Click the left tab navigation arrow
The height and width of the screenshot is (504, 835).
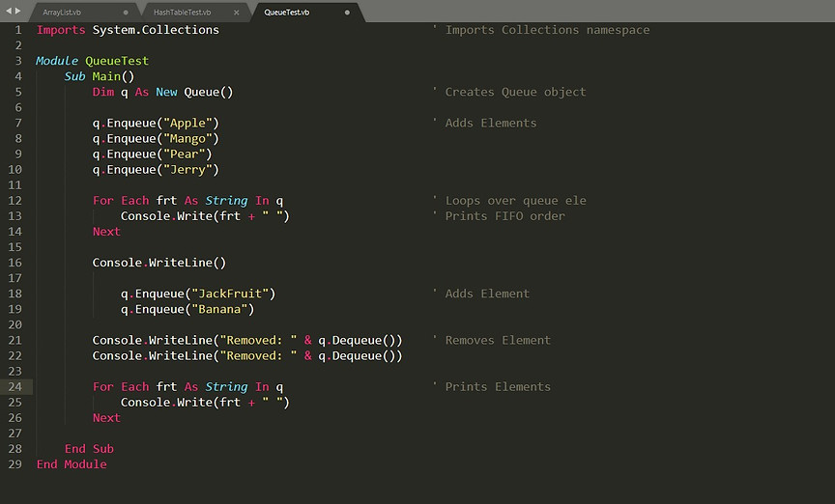pos(8,11)
